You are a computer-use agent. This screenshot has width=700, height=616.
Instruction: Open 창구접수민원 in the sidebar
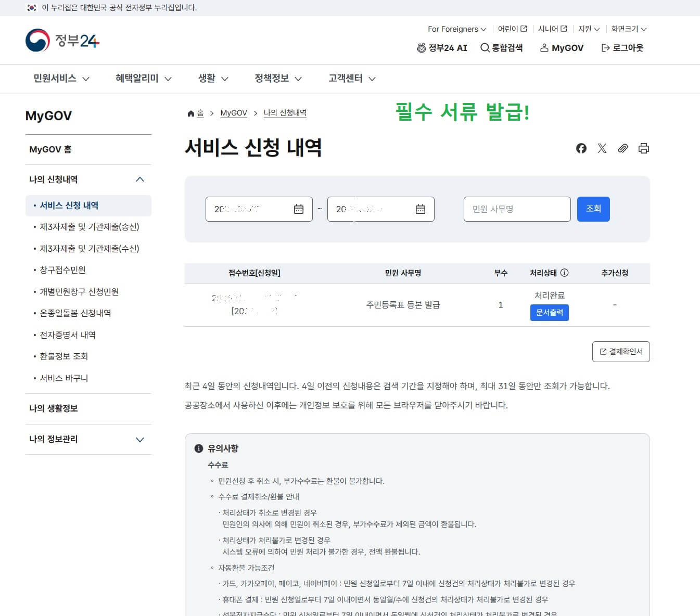click(62, 270)
